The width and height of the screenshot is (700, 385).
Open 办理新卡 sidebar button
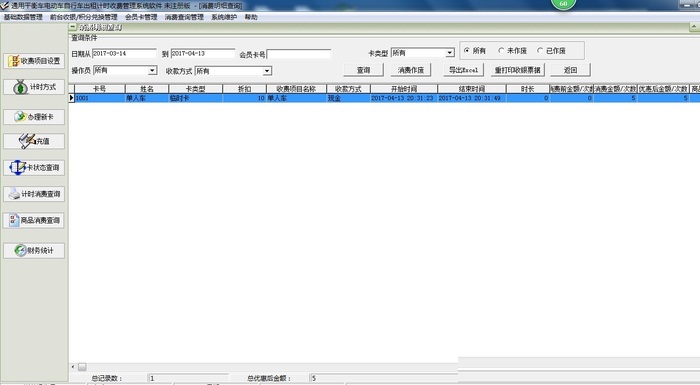point(34,117)
